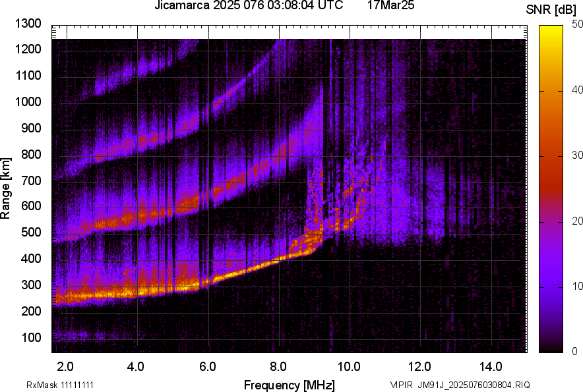Screen dimensions: 583x392
Task: Click the range tick label "500"
Action: click(31, 232)
